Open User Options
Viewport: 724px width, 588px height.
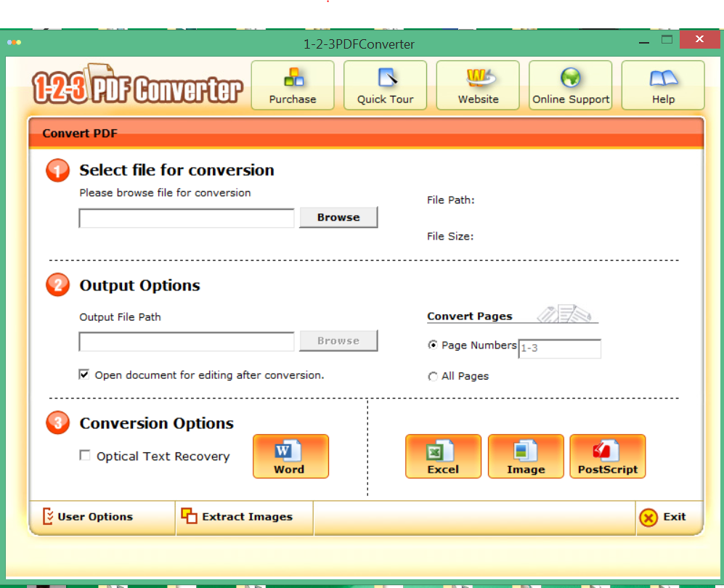pos(88,517)
